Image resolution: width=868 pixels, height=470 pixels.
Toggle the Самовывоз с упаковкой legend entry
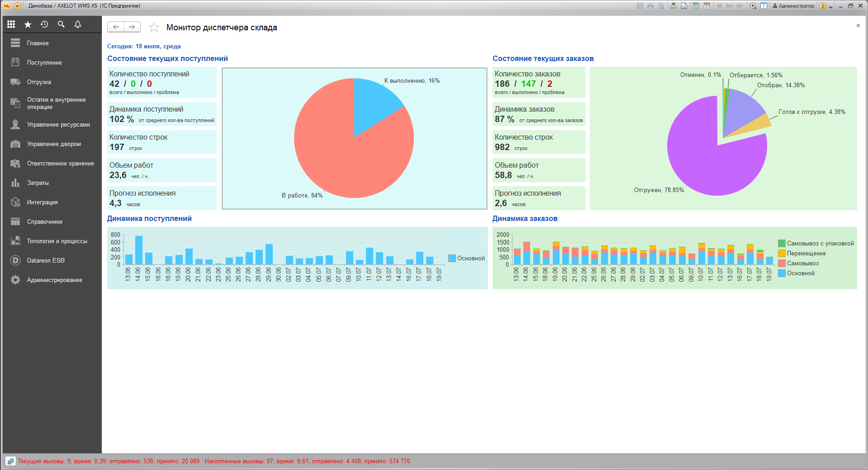coord(820,244)
